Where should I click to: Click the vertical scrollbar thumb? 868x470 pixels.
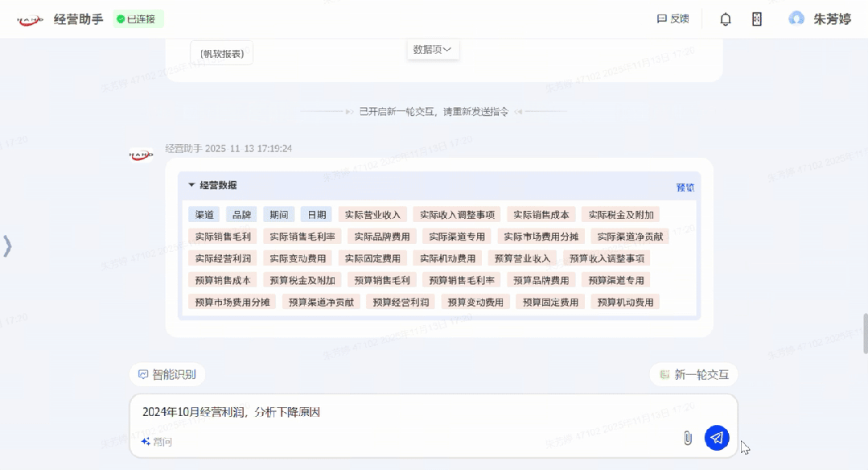[x=864, y=332]
